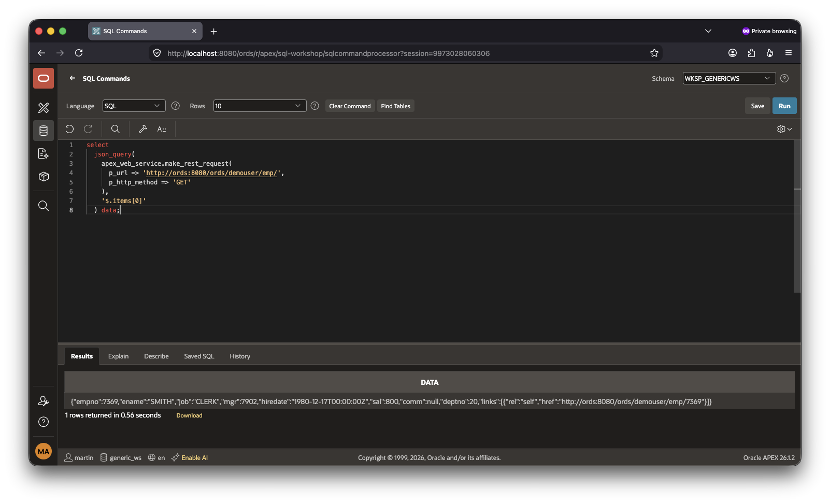Switch to the History tab
Viewport: 830px width, 504px height.
pyautogui.click(x=240, y=356)
